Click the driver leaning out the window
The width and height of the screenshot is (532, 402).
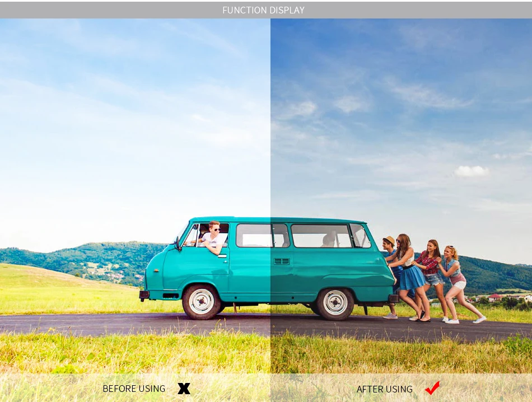[x=213, y=237]
